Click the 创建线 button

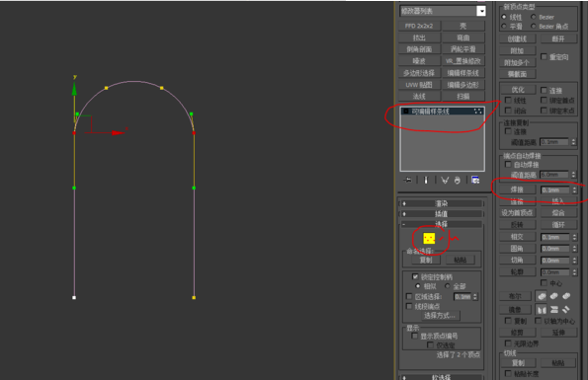point(517,38)
